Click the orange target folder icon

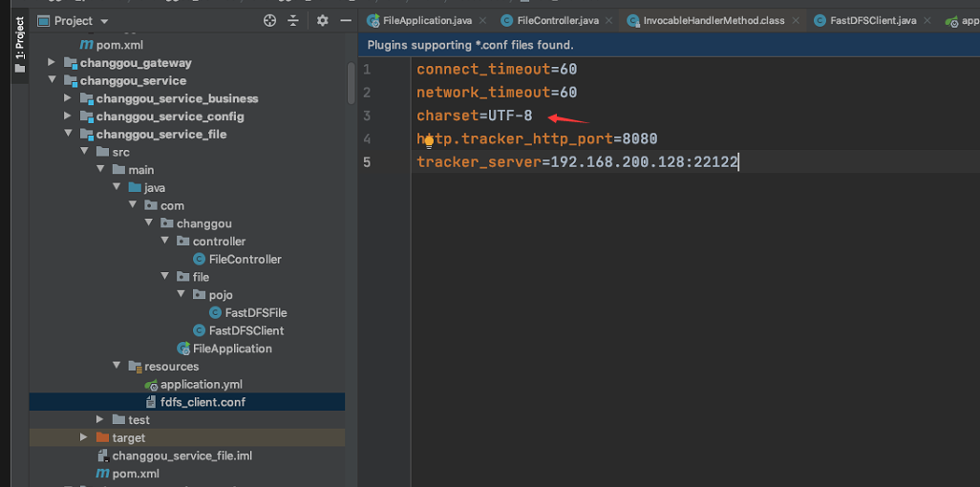point(102,437)
